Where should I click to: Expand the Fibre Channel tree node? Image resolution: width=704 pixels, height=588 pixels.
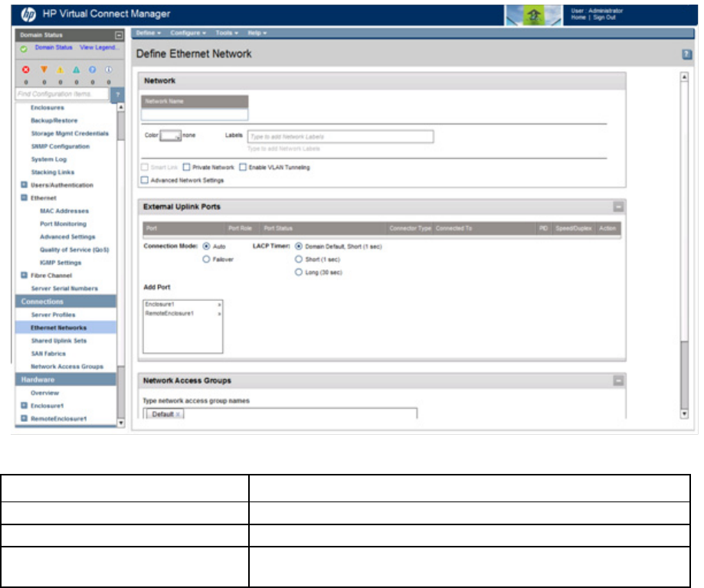point(25,276)
